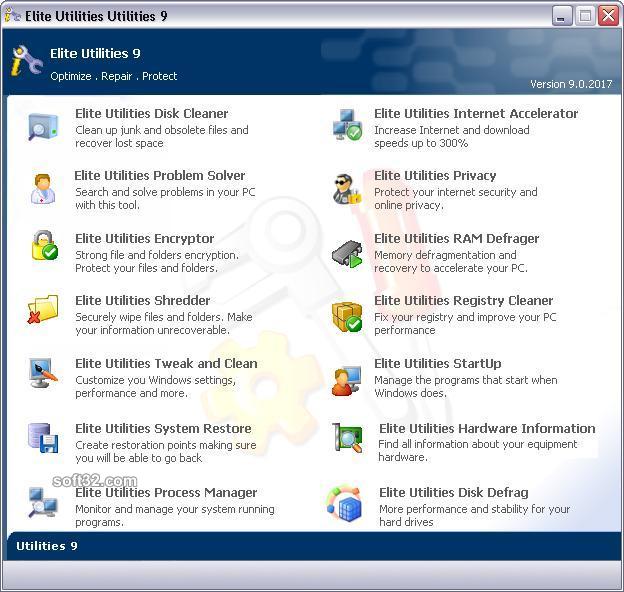Click the StartUp user icon
The width and height of the screenshot is (624, 592).
point(347,381)
